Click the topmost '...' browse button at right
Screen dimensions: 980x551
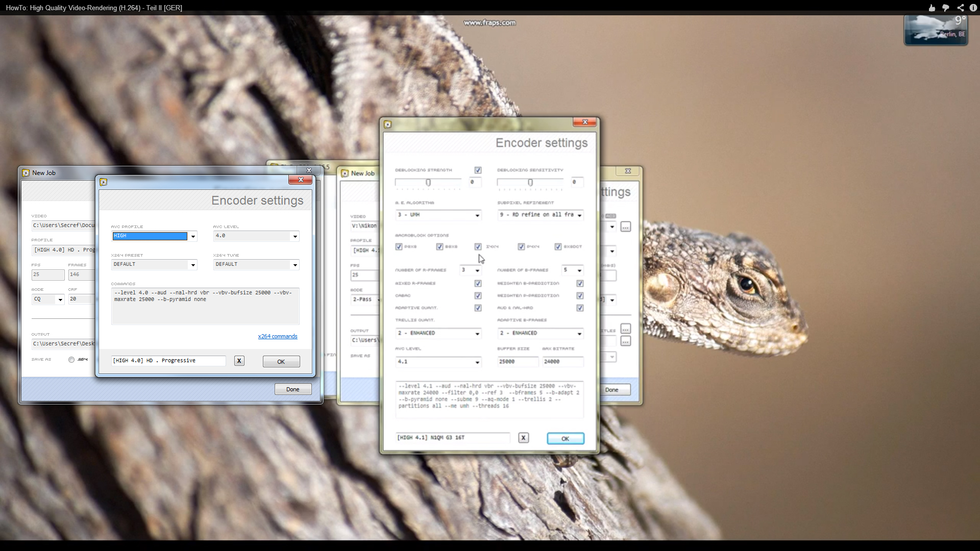(625, 227)
